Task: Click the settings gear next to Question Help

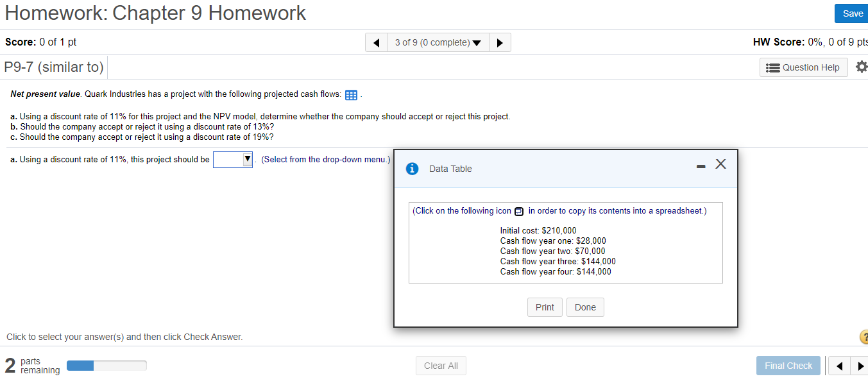Action: 862,66
